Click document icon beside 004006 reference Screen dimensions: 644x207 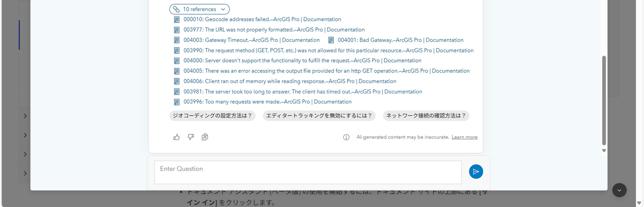click(x=176, y=82)
